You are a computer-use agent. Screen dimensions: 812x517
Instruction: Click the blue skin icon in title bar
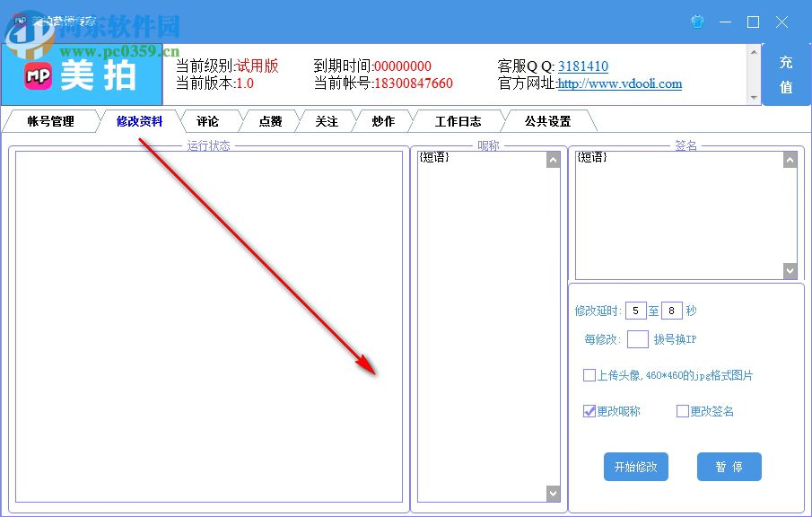[697, 22]
